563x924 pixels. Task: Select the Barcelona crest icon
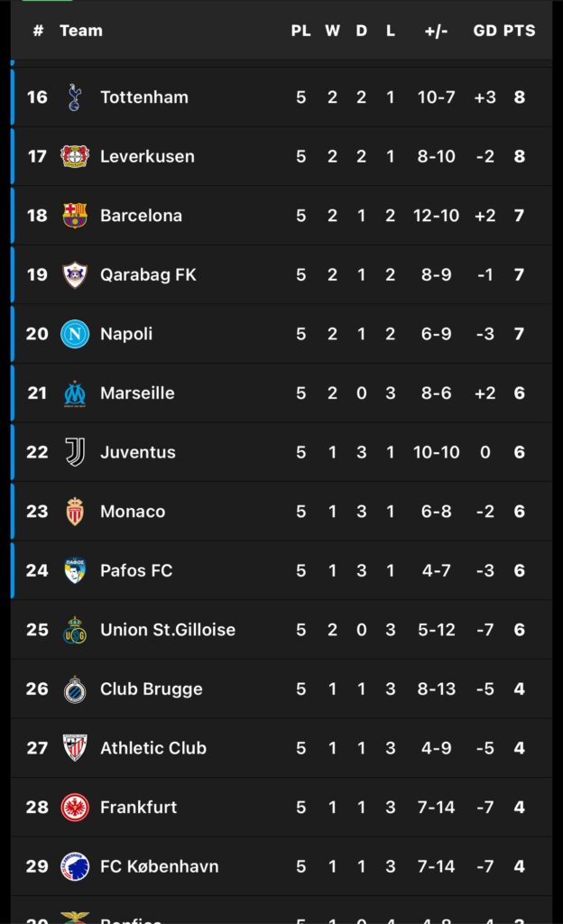pos(75,216)
